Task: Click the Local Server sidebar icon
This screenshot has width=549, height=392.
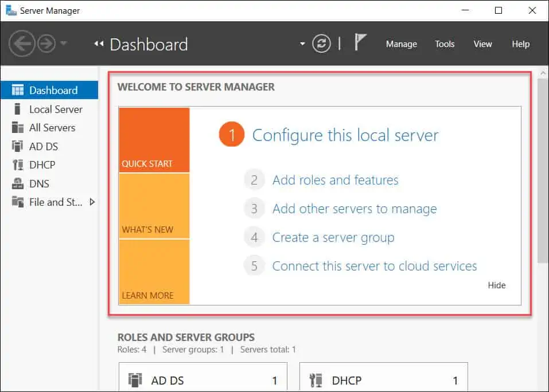Action: point(17,109)
